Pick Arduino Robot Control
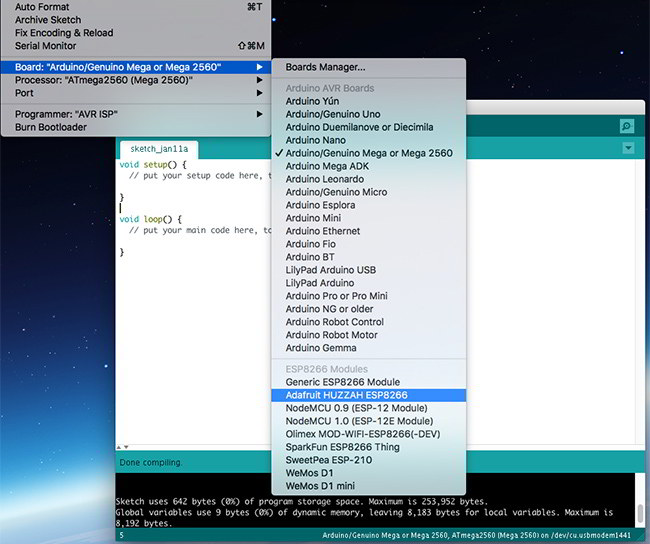650x544 pixels. coord(369,322)
